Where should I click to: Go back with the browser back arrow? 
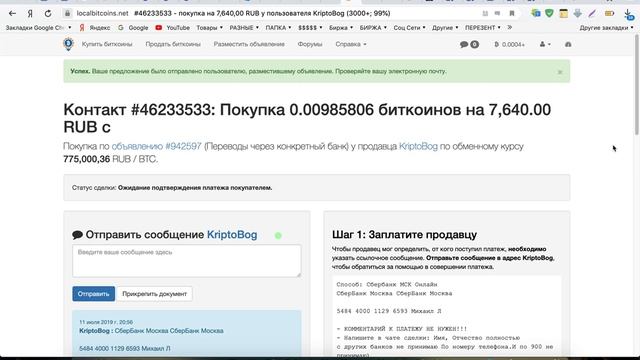pyautogui.click(x=12, y=13)
